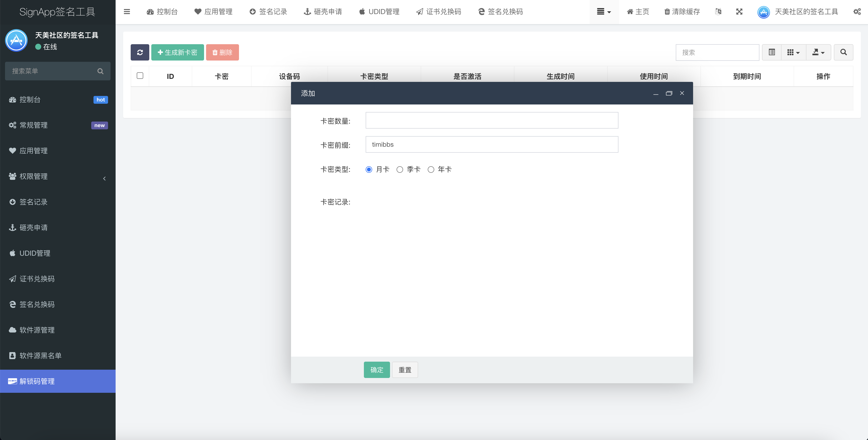
Task: Open the column layout dropdown above the table
Action: 793,52
